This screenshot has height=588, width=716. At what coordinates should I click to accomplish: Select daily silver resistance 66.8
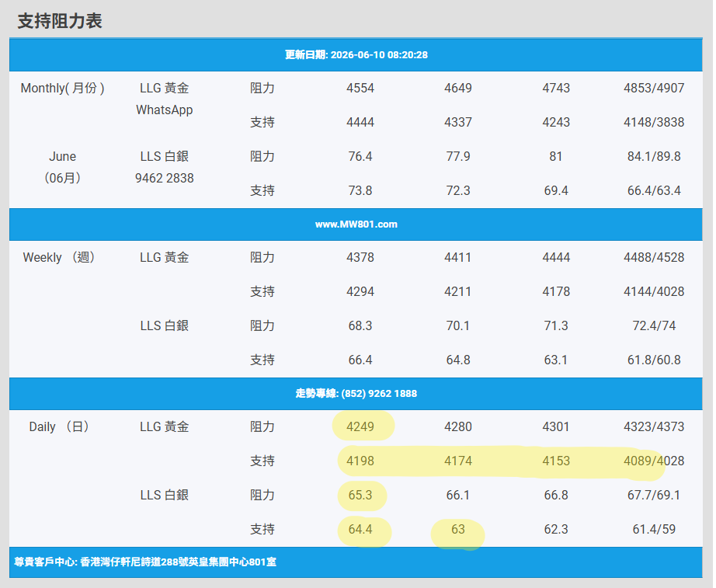point(556,496)
